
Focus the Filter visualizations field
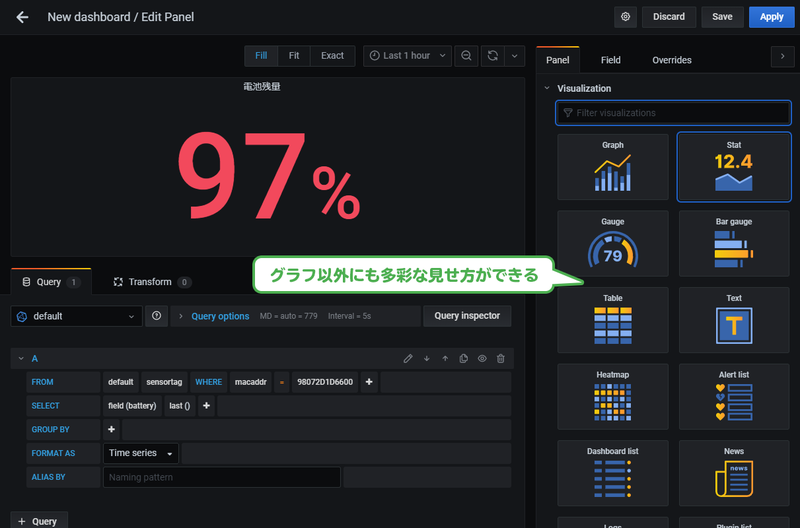point(673,113)
